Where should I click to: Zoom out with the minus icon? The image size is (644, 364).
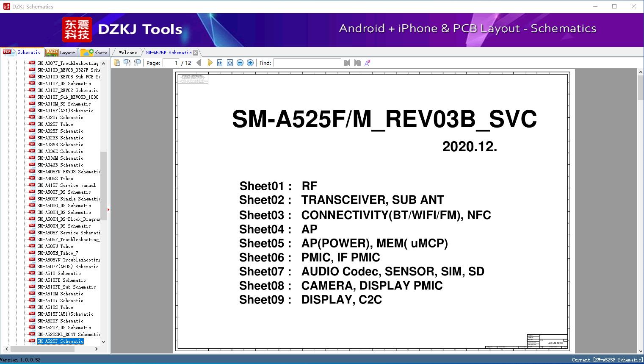240,63
